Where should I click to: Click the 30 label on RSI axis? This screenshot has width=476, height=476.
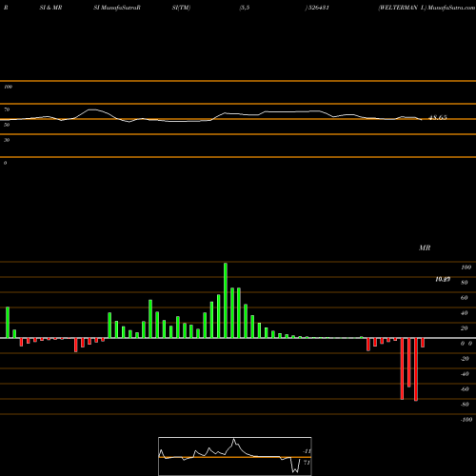click(7, 140)
